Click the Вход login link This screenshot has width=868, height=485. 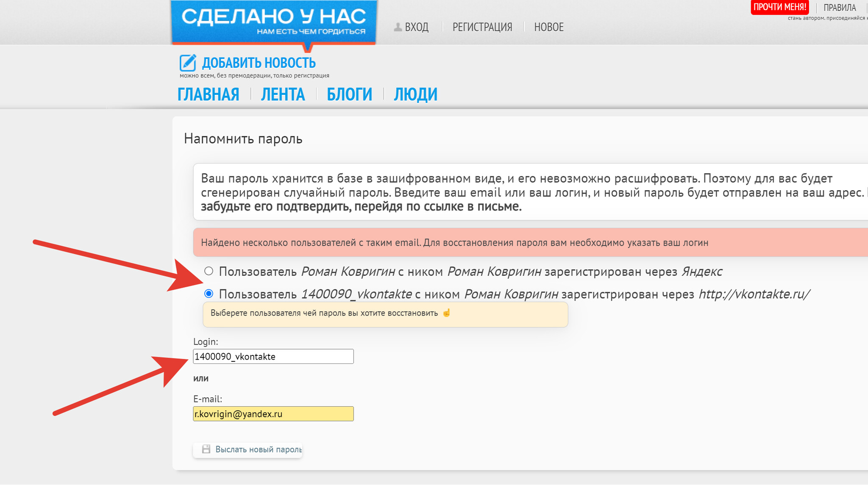(x=417, y=27)
